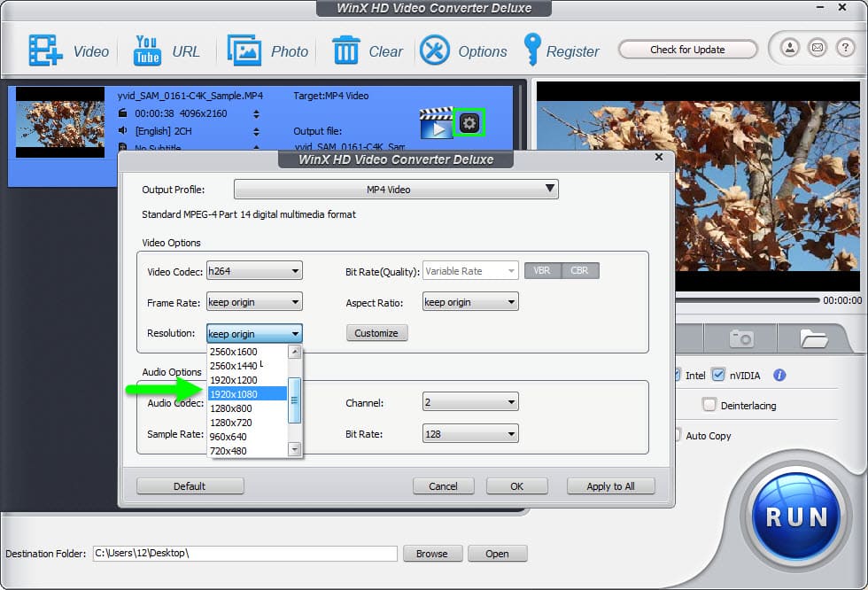Select 720x480 resolution

coord(247,451)
